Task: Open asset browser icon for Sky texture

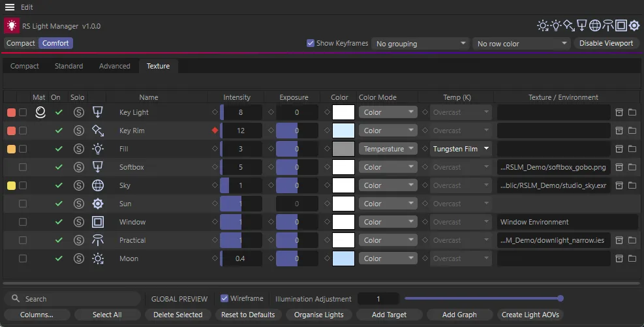Action: pyautogui.click(x=619, y=185)
